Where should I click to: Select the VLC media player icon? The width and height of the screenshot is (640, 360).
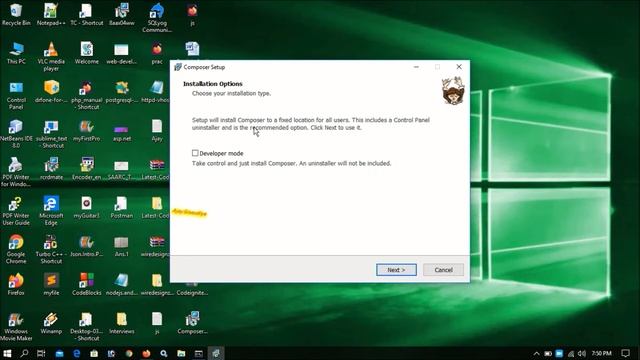(x=51, y=57)
